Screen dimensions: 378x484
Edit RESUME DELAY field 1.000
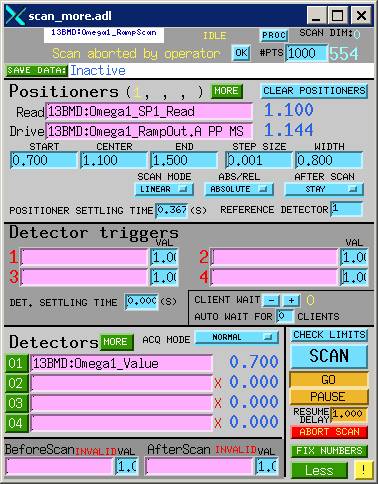pos(348,415)
